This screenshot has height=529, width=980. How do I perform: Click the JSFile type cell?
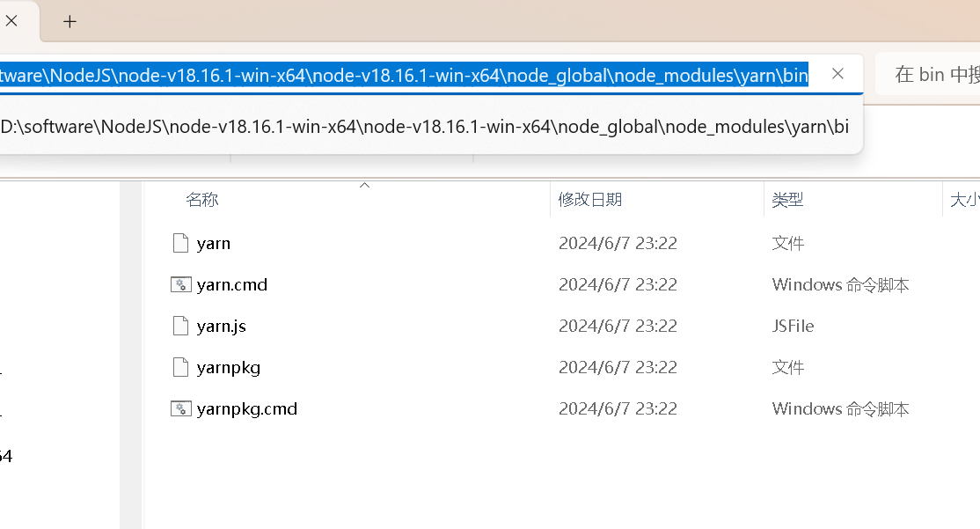coord(793,326)
